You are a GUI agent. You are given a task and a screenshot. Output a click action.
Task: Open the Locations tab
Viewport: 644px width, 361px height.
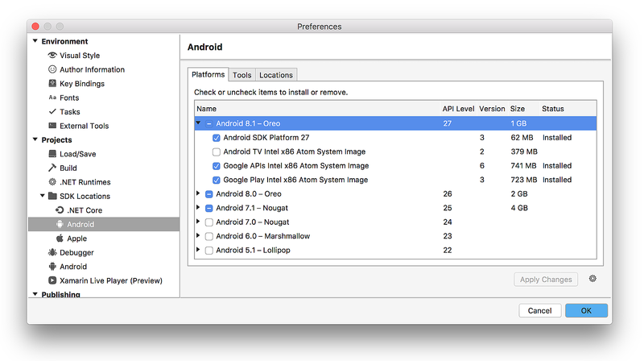click(276, 75)
